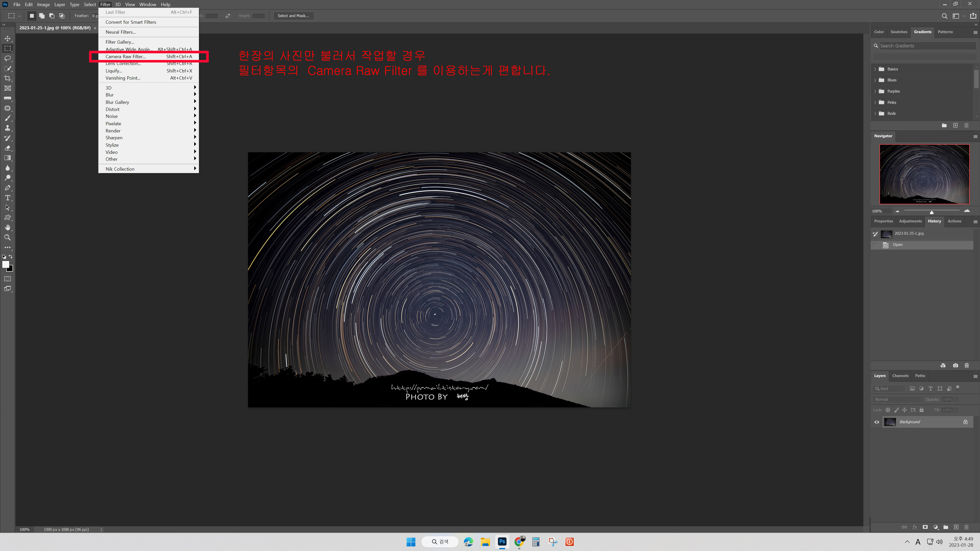Toggle lock all padlock next to Lock options
Screen dimensions: 980x551
(921, 410)
